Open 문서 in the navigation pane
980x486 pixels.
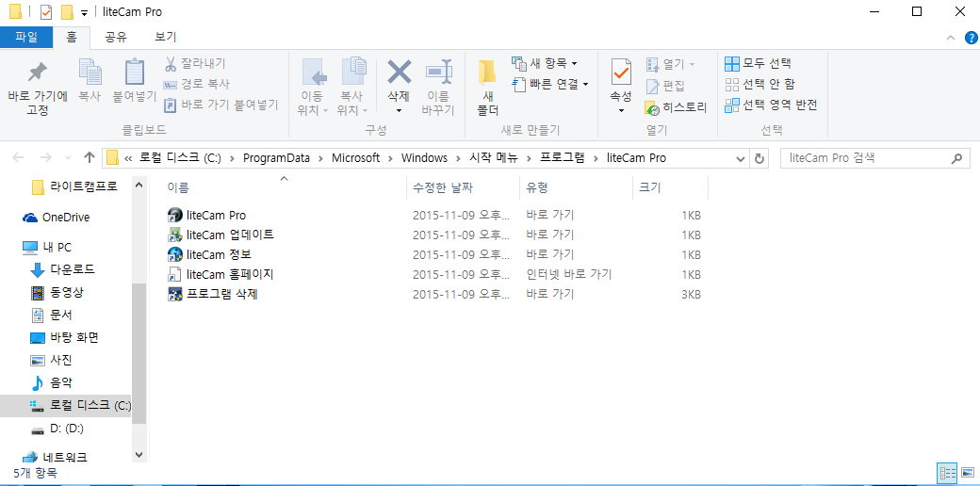pos(52,315)
